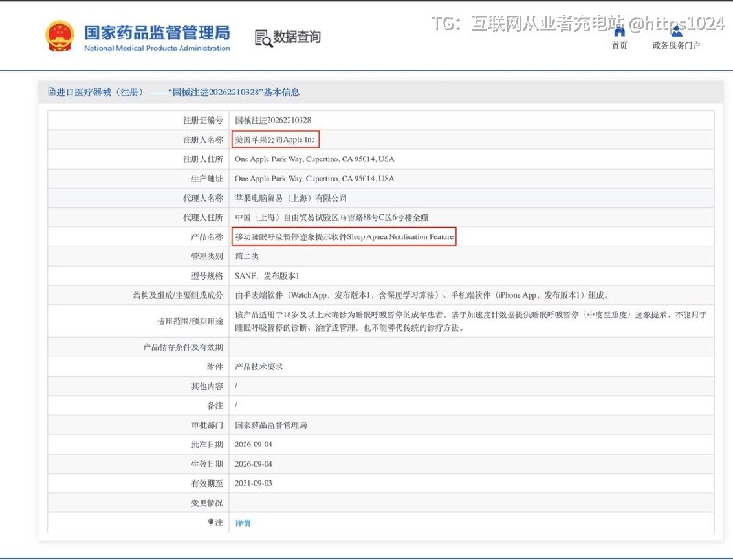The image size is (733, 560).
Task: Select the 代理人住所 Shanghai address value
Action: (x=332, y=217)
